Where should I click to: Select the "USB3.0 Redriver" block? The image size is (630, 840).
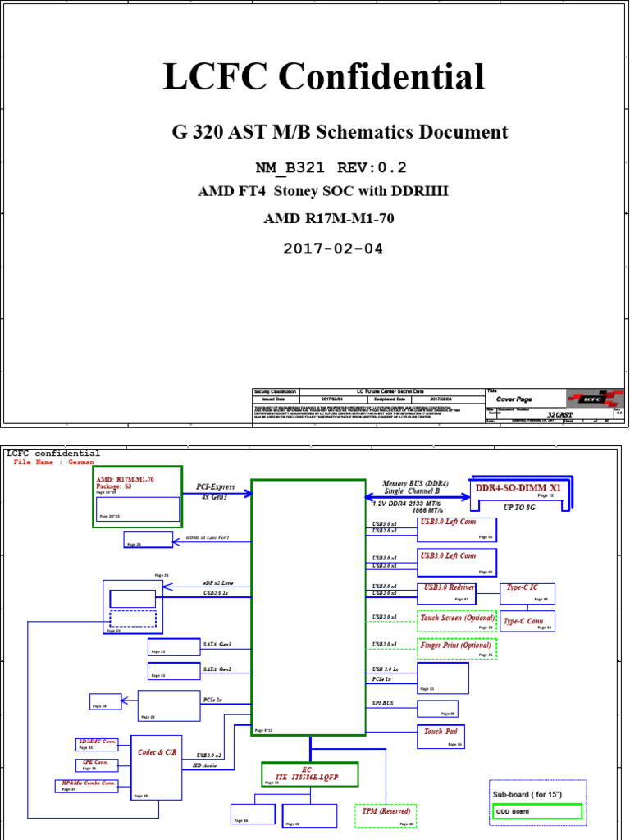click(x=446, y=594)
